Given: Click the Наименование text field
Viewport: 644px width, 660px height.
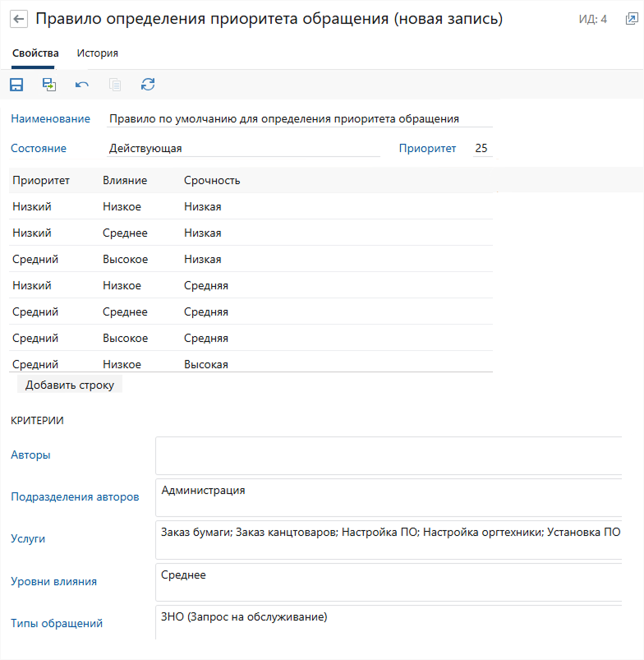Looking at the screenshot, I should click(x=299, y=119).
